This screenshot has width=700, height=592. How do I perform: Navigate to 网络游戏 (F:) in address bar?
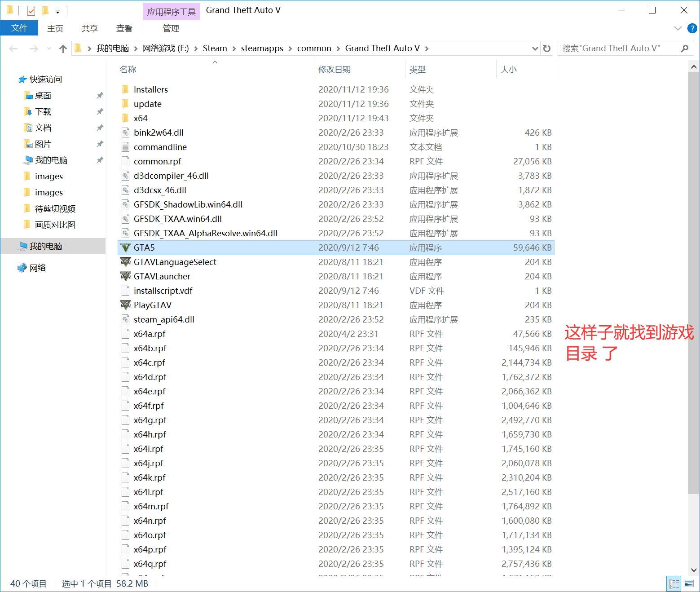tap(166, 49)
